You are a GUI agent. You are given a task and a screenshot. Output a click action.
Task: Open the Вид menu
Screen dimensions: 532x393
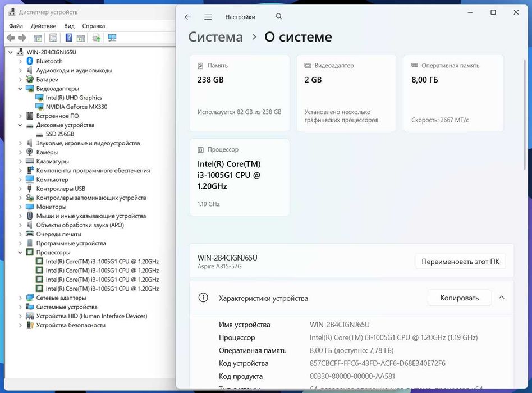click(x=69, y=26)
